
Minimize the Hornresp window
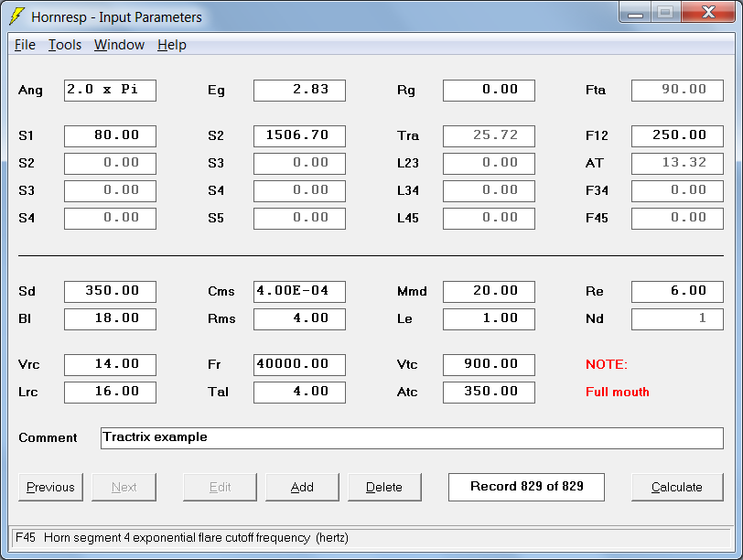[x=635, y=12]
